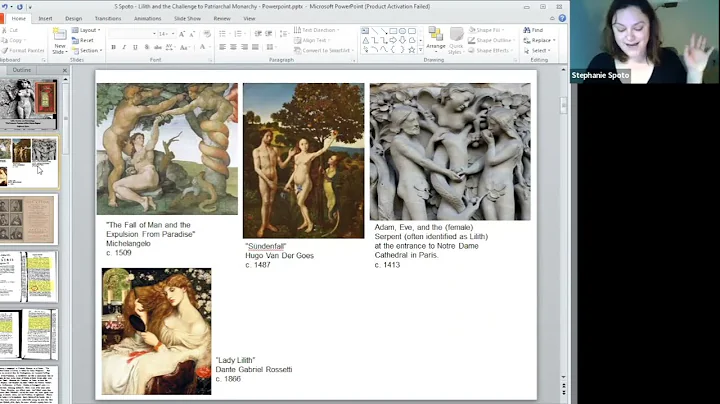Select the Right Arrow shape
The height and width of the screenshot is (404, 720).
[x=393, y=40]
